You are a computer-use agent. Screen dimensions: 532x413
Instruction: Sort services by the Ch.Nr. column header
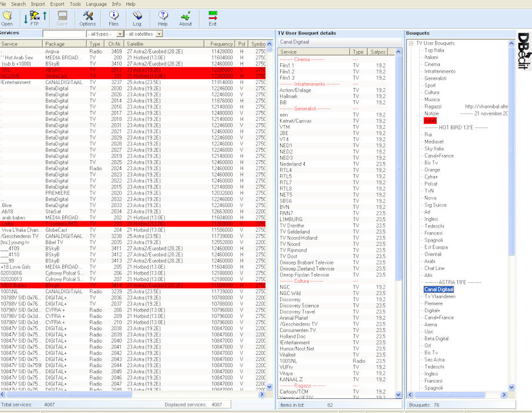point(115,44)
